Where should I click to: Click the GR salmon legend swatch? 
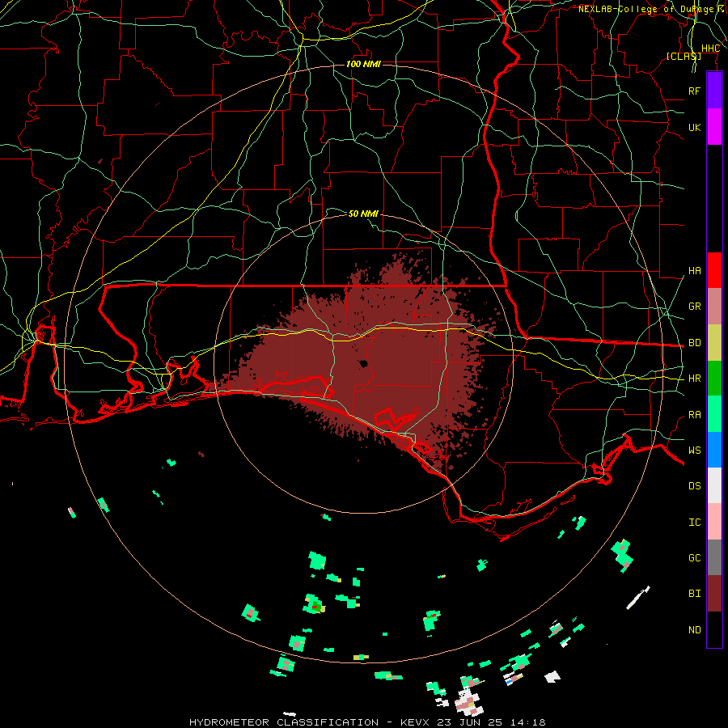[714, 306]
